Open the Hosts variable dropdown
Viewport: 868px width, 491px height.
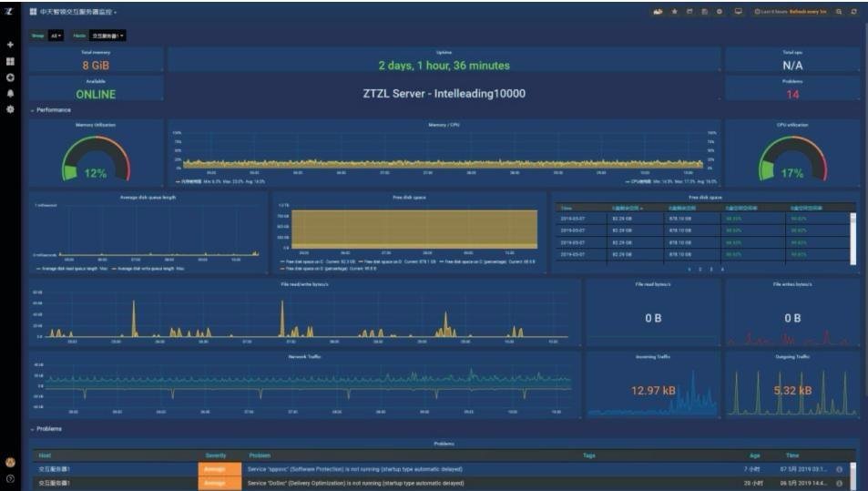click(107, 36)
